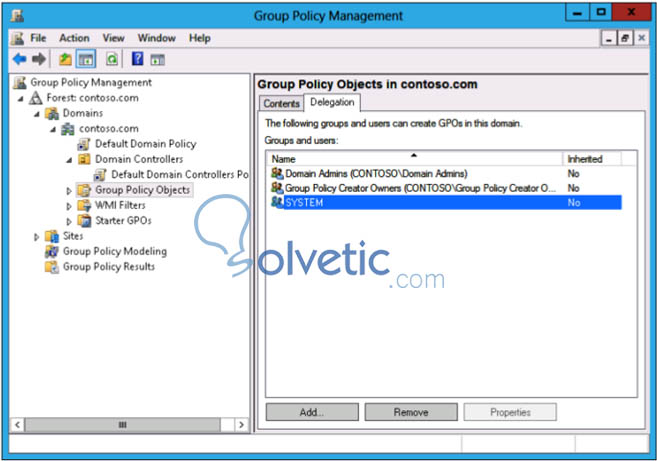Open the Window menu
The image size is (657, 461).
pos(157,38)
